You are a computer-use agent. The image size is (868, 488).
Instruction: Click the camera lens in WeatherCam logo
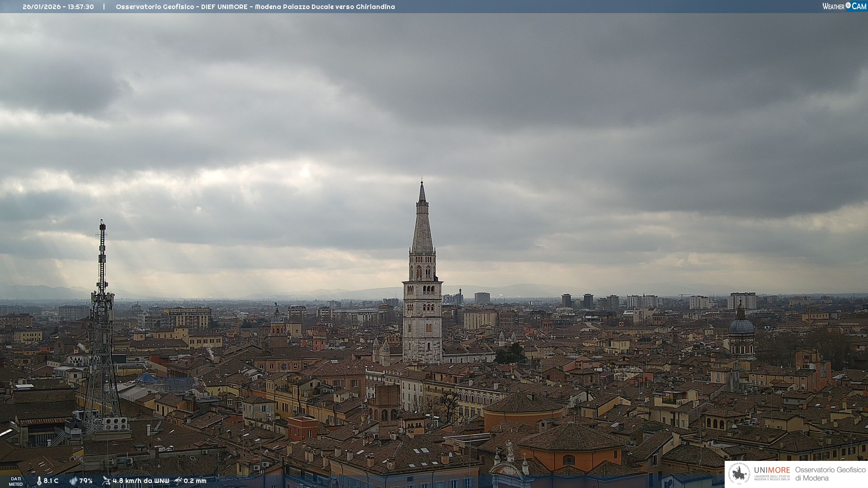pos(848,5)
